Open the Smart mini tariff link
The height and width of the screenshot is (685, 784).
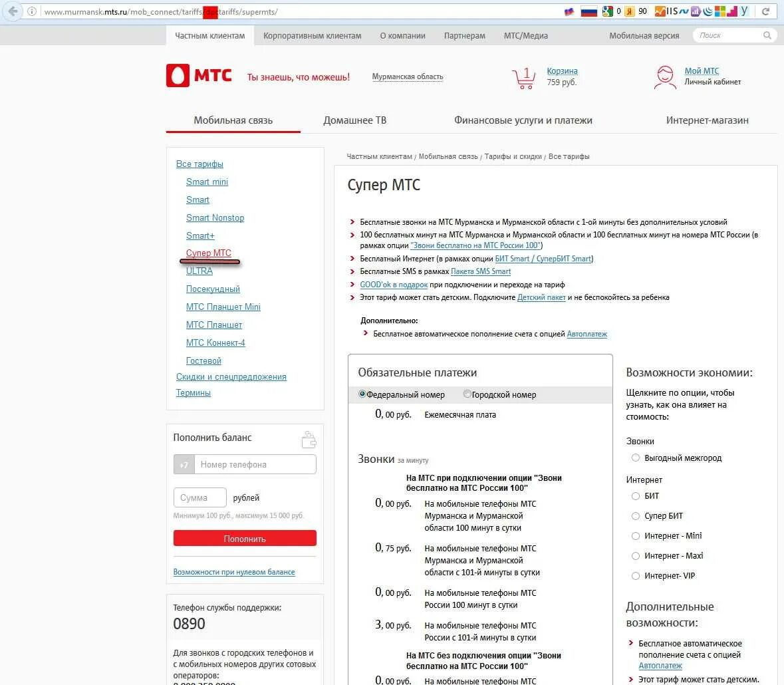[207, 182]
